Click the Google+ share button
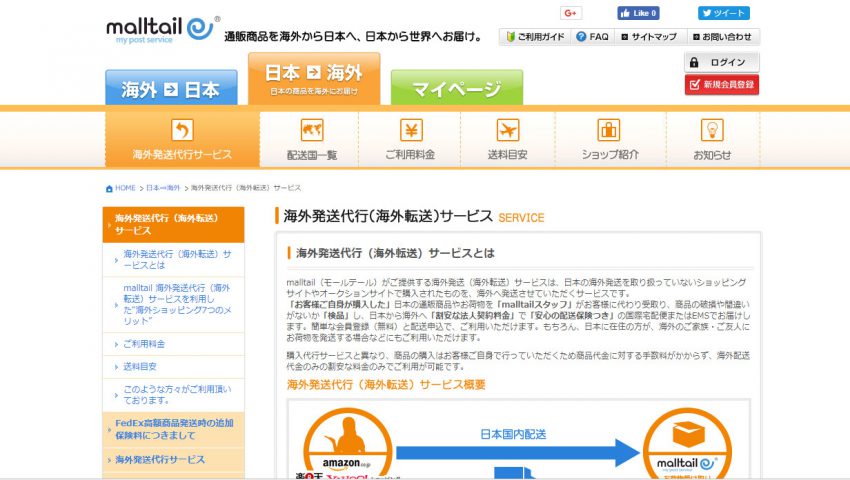The width and height of the screenshot is (850, 480). (x=571, y=13)
